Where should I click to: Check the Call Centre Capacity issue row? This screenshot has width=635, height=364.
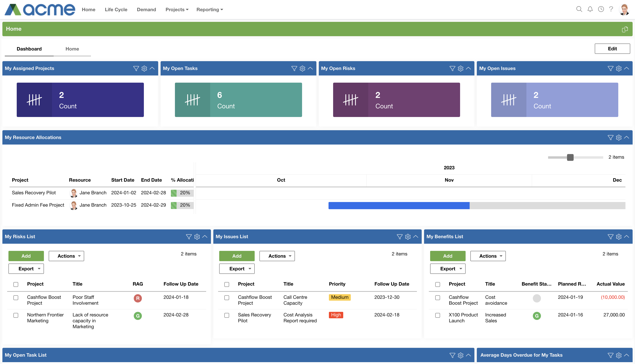click(x=227, y=298)
